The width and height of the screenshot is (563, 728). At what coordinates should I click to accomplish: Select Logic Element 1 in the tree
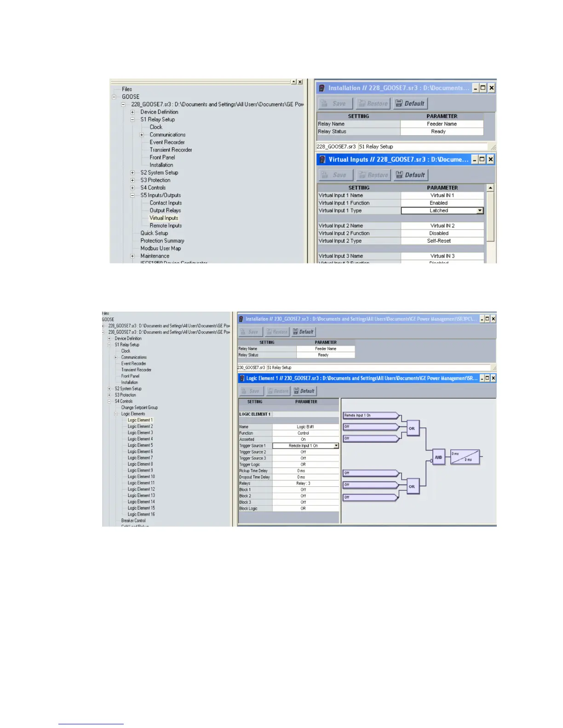pos(140,420)
